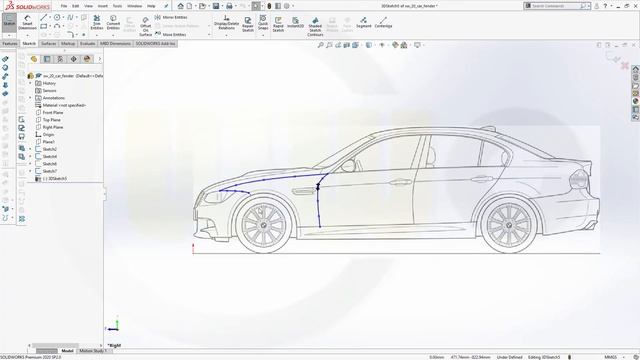Open the Window menu
The width and height of the screenshot is (640, 360).
[x=134, y=6]
